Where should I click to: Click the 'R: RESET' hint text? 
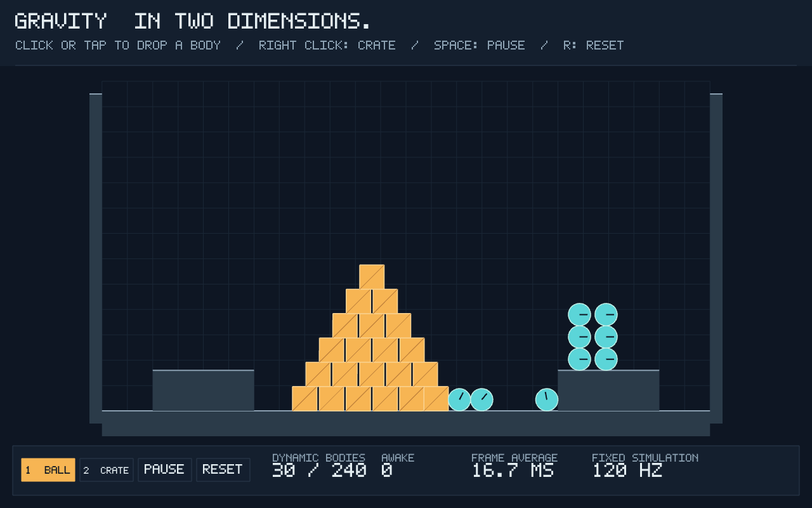tap(594, 45)
